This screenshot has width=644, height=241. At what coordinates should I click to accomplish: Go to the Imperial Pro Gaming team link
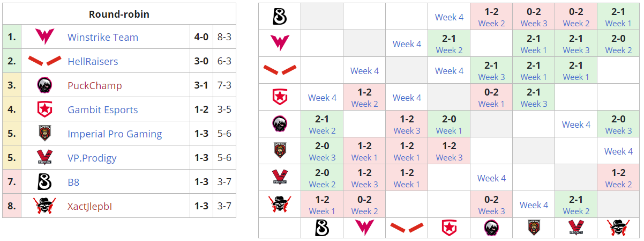(115, 134)
